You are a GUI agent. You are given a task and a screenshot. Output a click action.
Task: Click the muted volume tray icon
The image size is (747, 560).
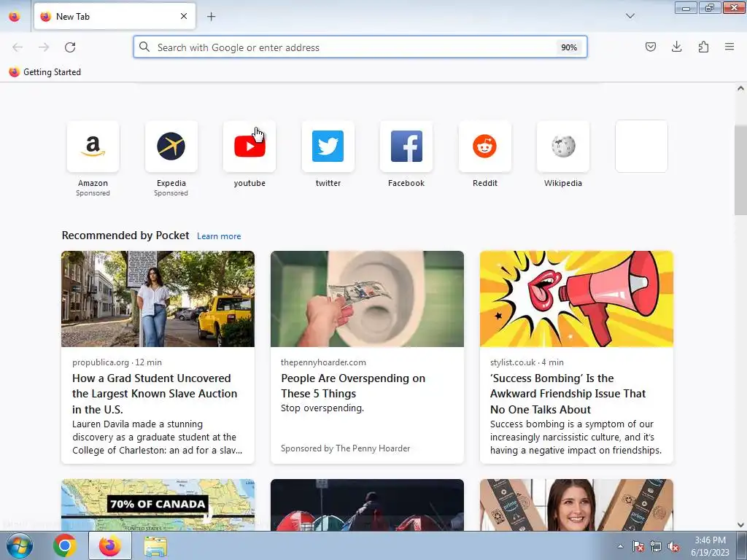coord(673,547)
